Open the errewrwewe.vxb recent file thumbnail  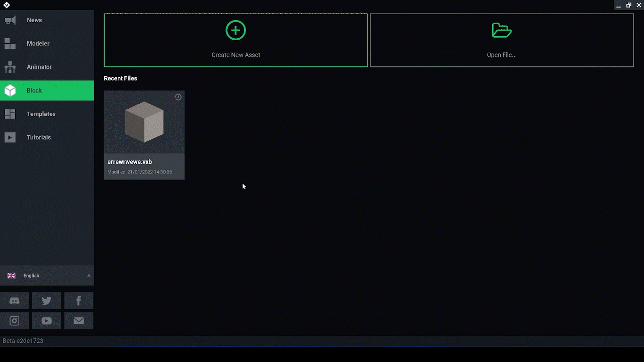click(144, 122)
